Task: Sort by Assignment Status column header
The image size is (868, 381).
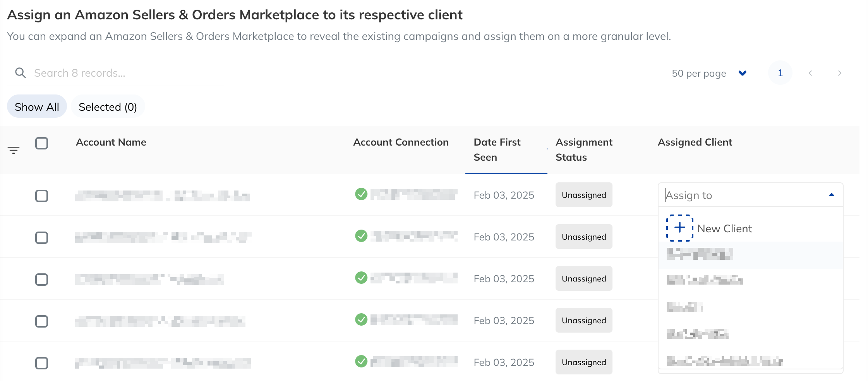Action: (584, 149)
